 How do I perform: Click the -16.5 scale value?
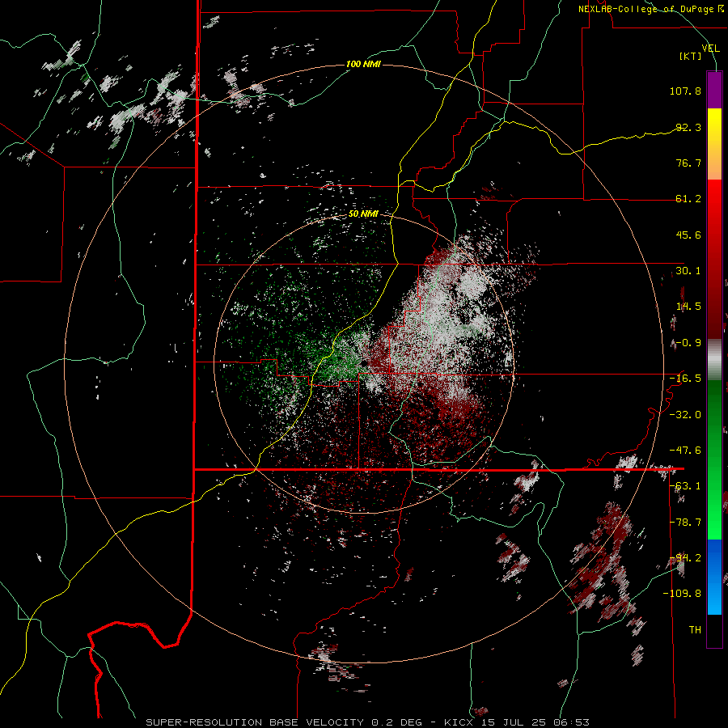point(685,379)
